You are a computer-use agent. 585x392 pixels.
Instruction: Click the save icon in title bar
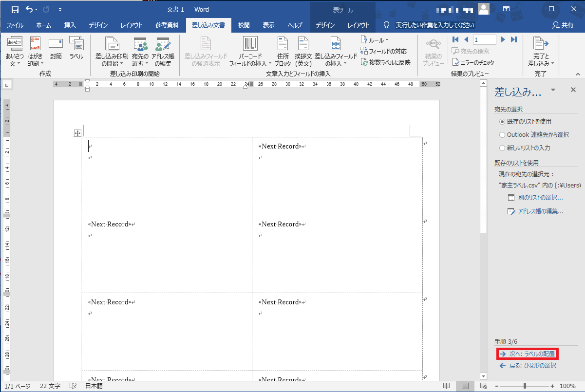(x=15, y=9)
